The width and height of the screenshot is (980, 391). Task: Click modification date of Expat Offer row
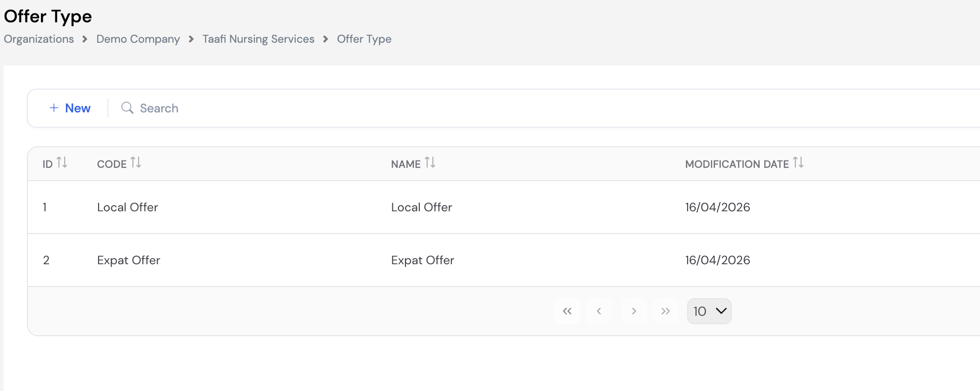pyautogui.click(x=718, y=260)
